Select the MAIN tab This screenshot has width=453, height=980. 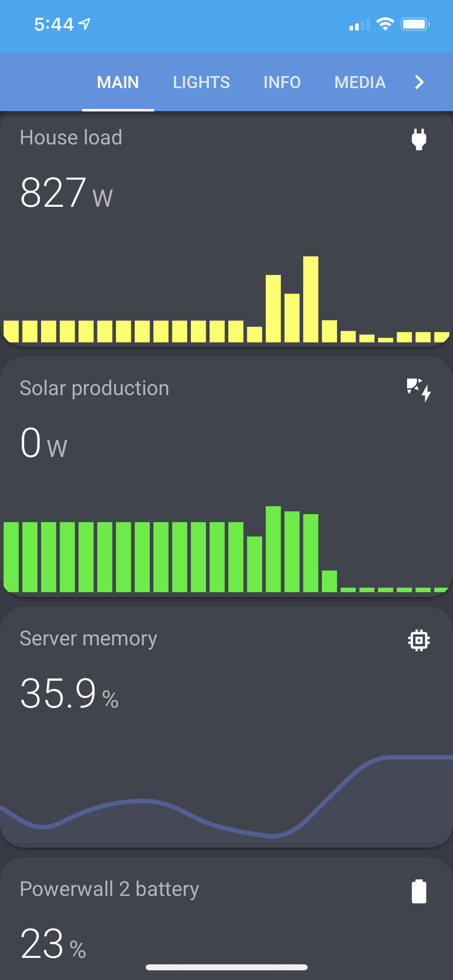[118, 82]
